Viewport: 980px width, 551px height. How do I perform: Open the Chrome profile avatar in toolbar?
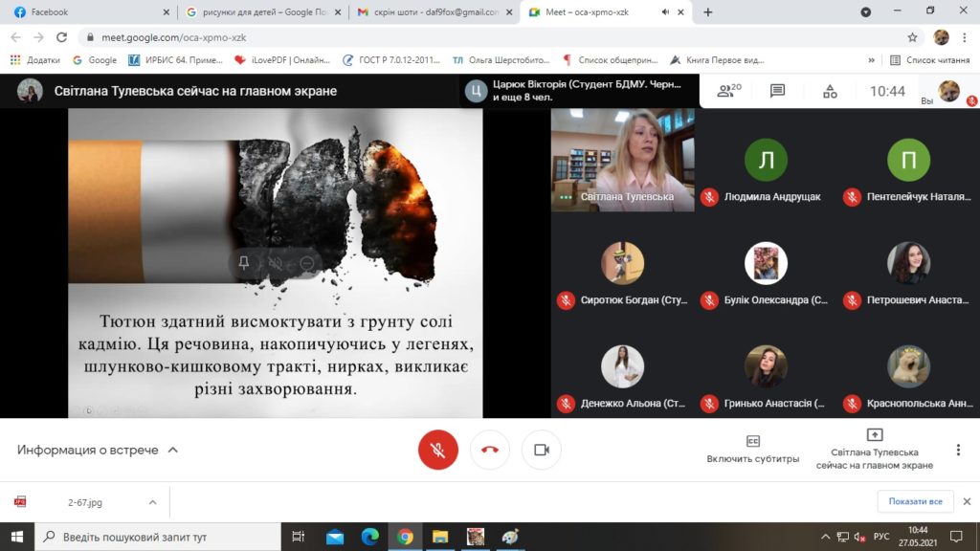pyautogui.click(x=942, y=37)
